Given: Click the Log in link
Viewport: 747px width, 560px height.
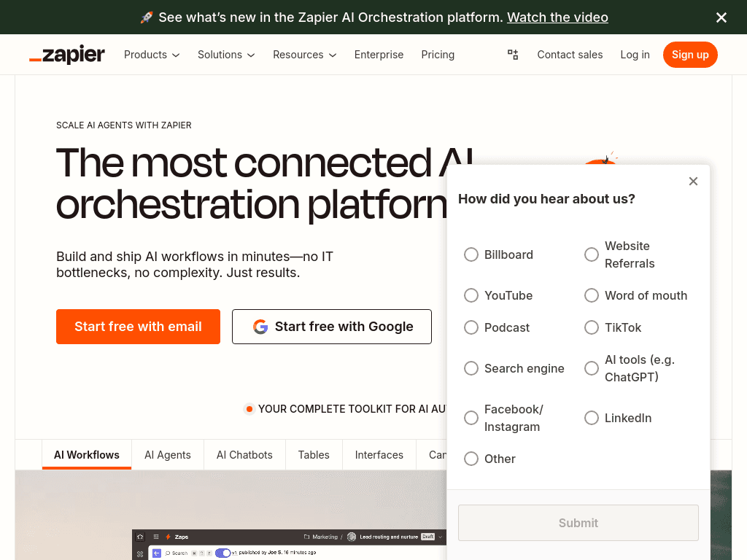Looking at the screenshot, I should 635,55.
